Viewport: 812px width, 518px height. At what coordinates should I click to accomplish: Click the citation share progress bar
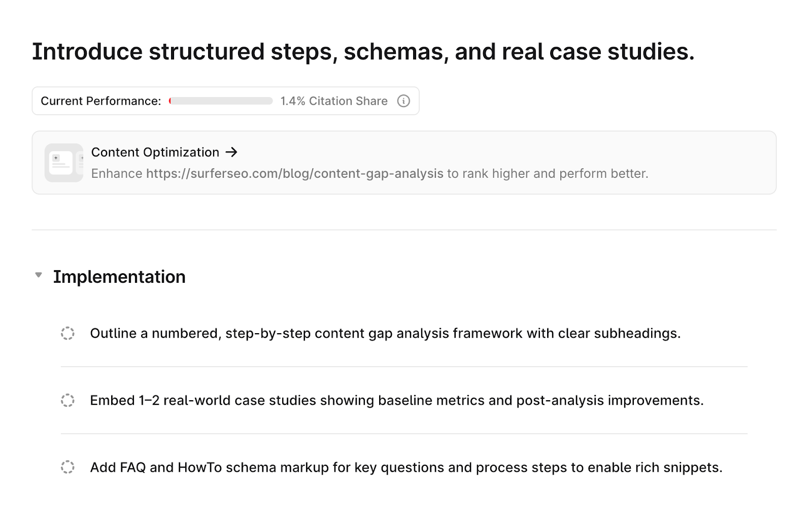221,101
